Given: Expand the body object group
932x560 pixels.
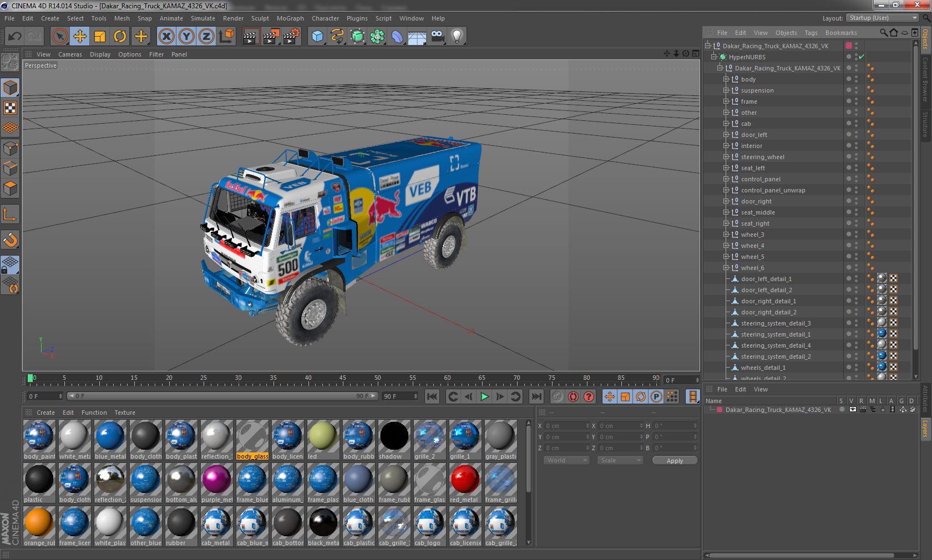Looking at the screenshot, I should 726,79.
